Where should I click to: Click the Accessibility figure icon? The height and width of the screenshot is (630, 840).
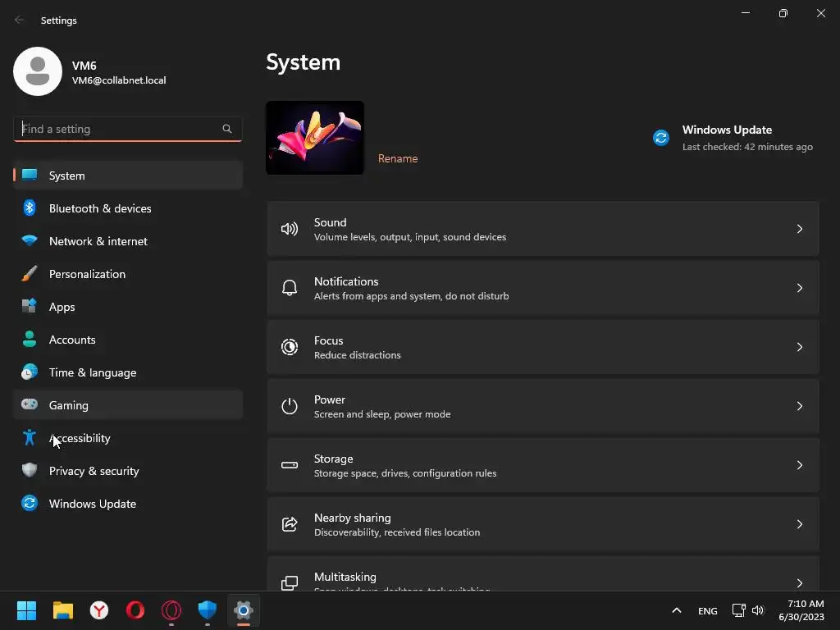click(x=30, y=438)
